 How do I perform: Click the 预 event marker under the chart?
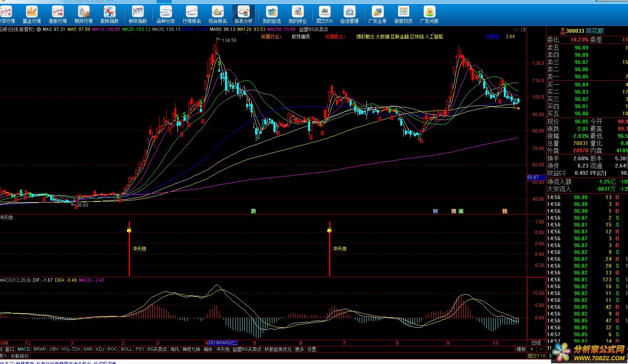tap(505, 211)
